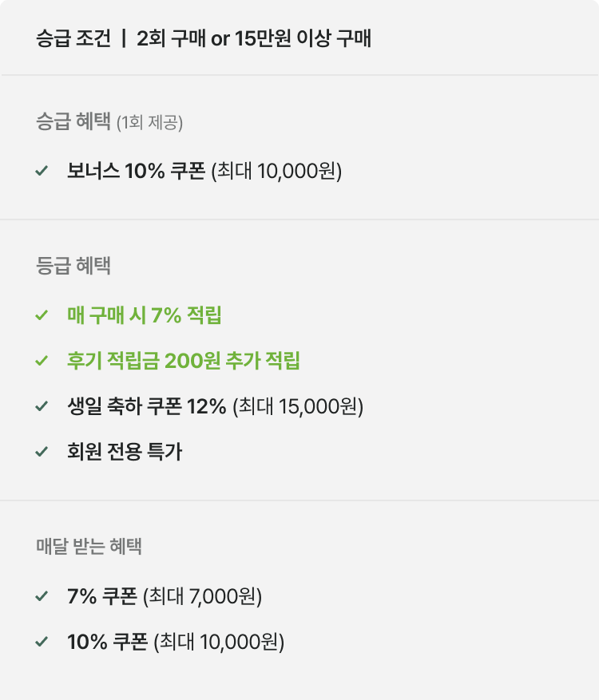Viewport: 599px width, 700px height.
Task: Click the checkmark beside 보너스 10% 쿠폰
Action: [42, 171]
